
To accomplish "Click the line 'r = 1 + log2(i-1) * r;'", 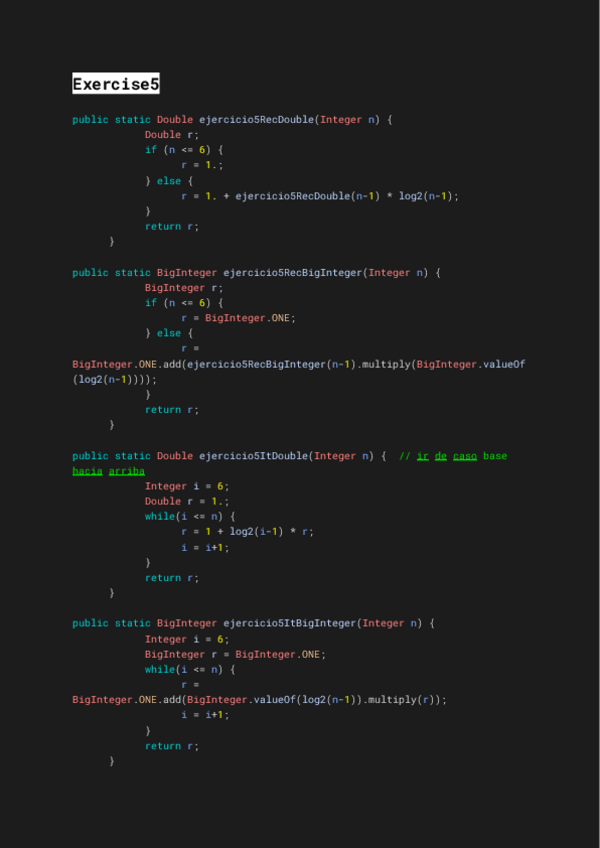I will [247, 532].
